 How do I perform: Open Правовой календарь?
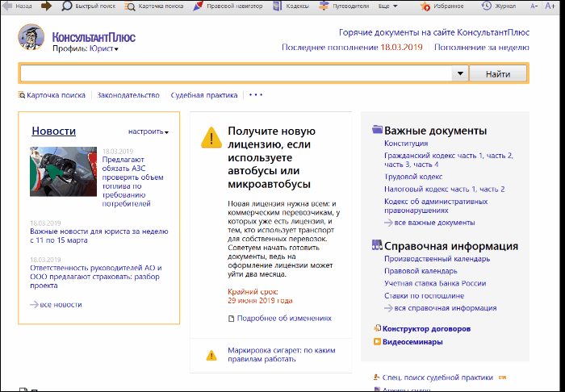pos(421,271)
